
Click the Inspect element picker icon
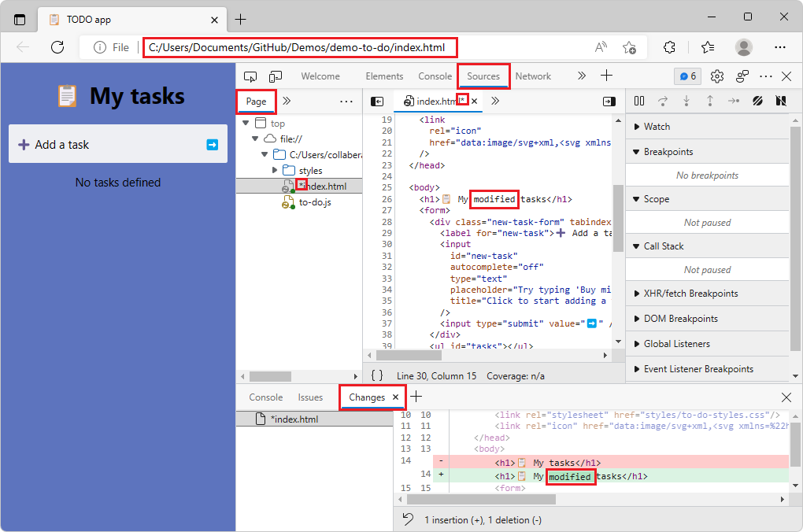point(250,76)
